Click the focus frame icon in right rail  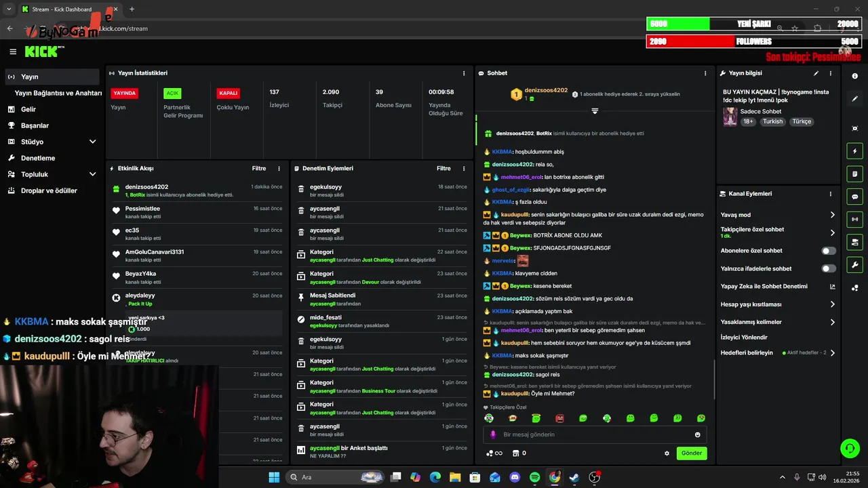[854, 128]
